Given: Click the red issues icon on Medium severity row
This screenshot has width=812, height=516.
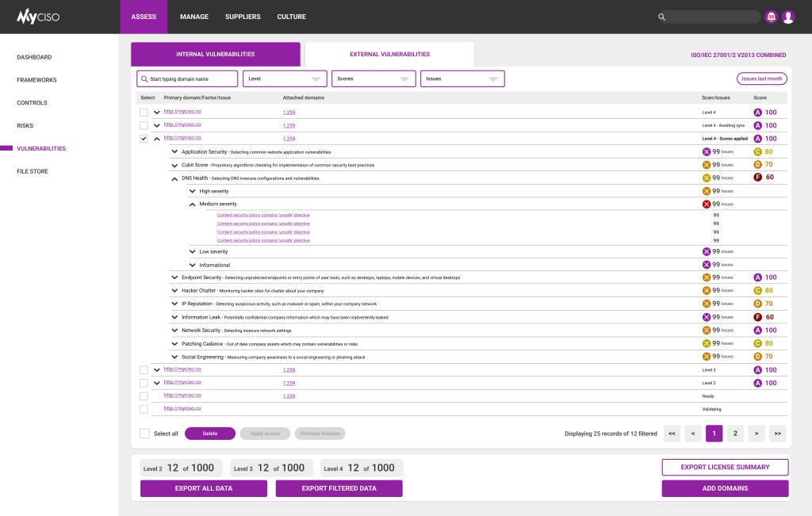Looking at the screenshot, I should (705, 204).
